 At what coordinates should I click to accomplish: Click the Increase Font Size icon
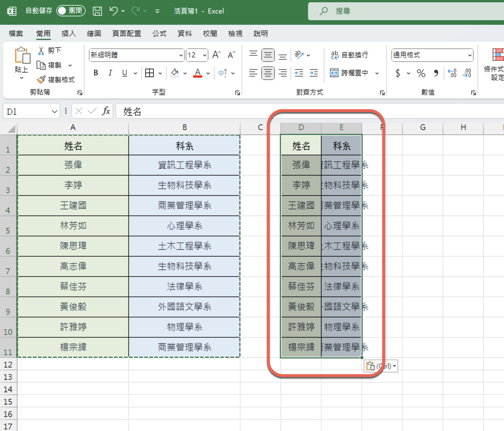(x=216, y=55)
